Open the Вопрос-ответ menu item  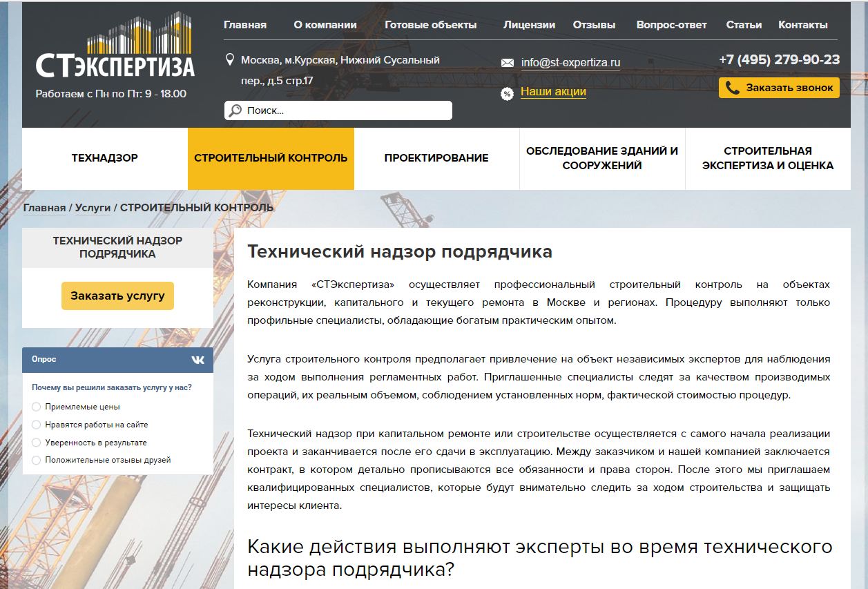(672, 25)
